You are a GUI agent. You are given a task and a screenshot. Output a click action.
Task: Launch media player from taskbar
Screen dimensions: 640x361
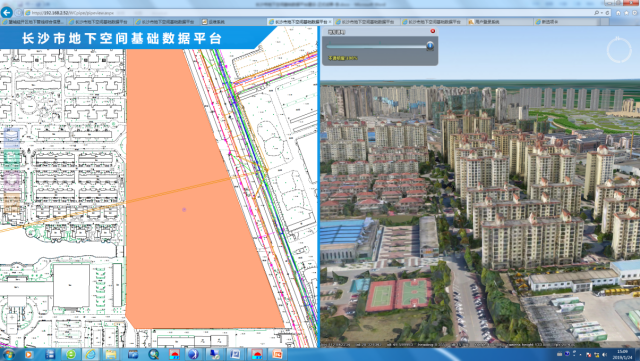tap(28, 354)
